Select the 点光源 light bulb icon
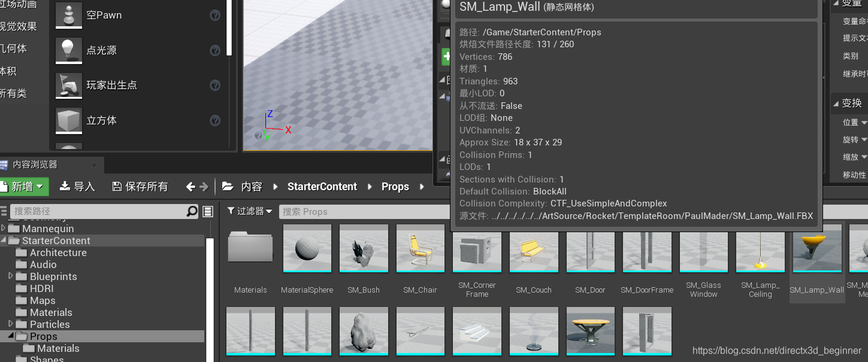 tap(69, 50)
